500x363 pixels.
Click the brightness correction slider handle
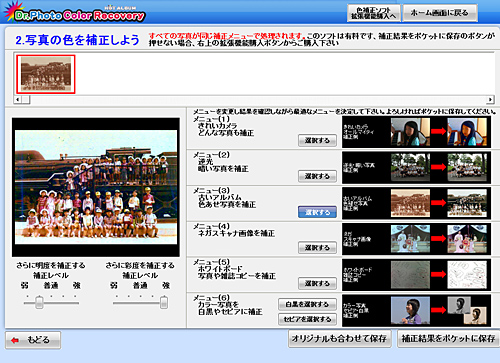(x=39, y=302)
